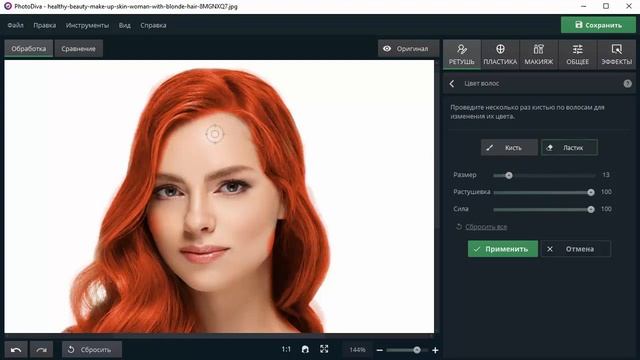Switch to the Обработка view tab
640x360 pixels.
(x=29, y=49)
